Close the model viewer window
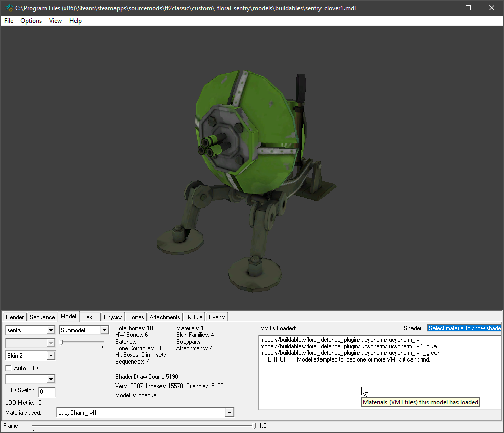Screen dimensions: 504x433 (x=492, y=8)
